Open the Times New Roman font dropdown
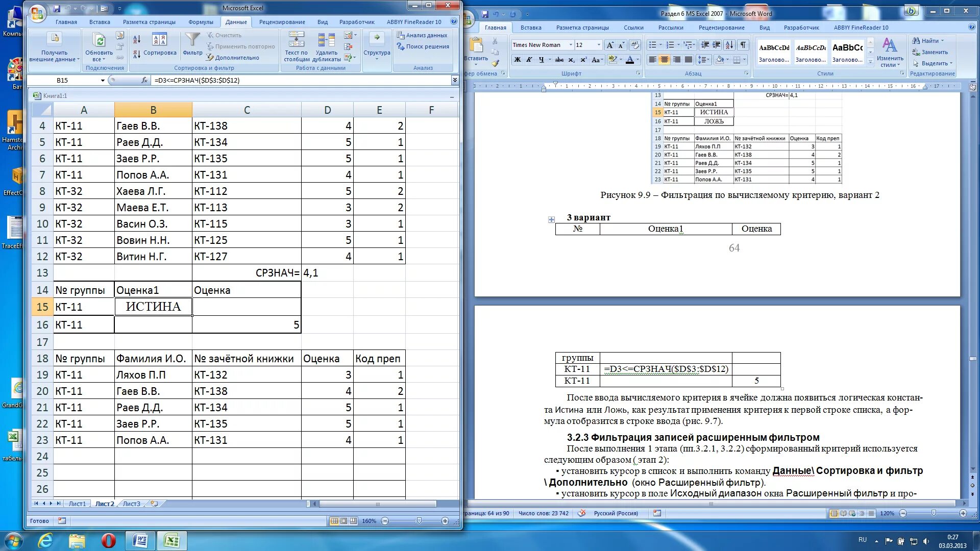Screen dimensions: 980x551 click(571, 45)
